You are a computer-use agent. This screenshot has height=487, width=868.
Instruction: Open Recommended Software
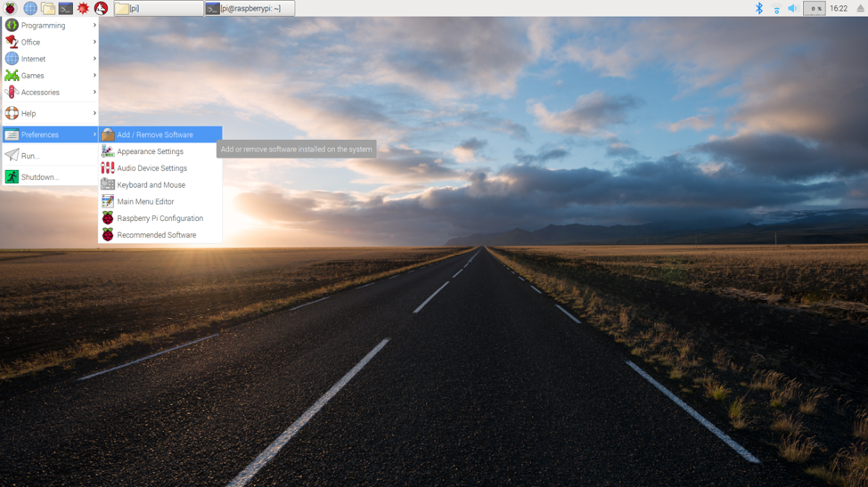(160, 235)
